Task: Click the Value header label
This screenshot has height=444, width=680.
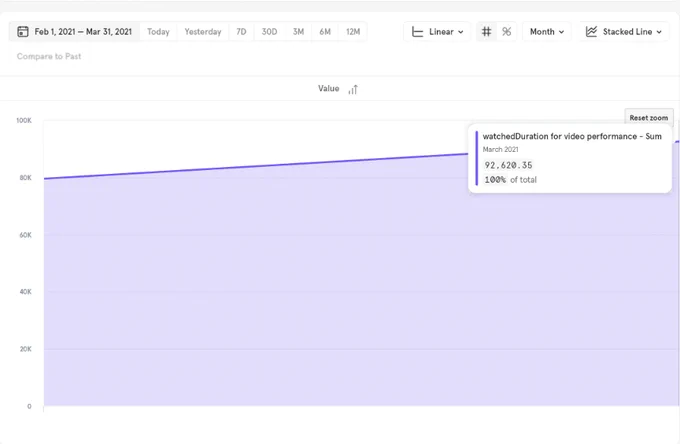Action: pyautogui.click(x=328, y=88)
